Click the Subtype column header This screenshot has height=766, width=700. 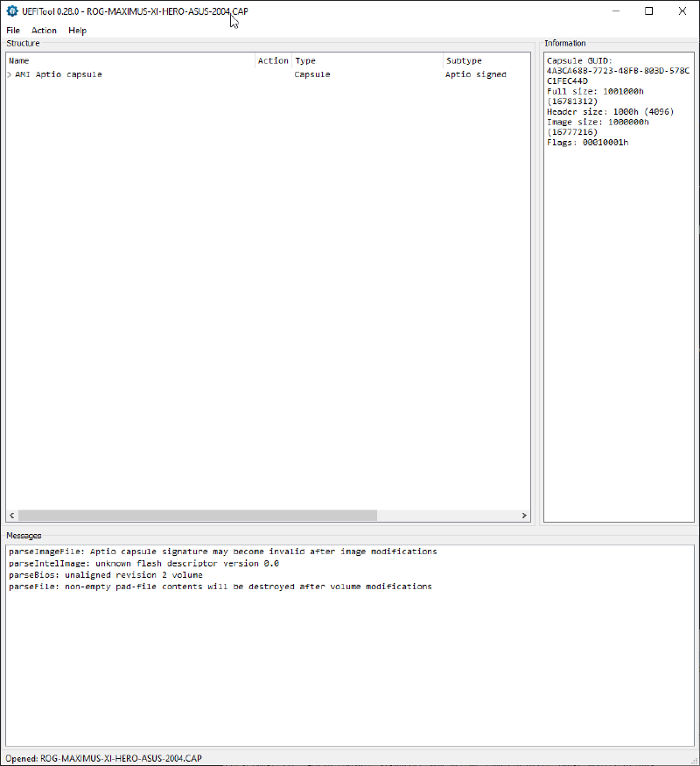click(x=465, y=60)
